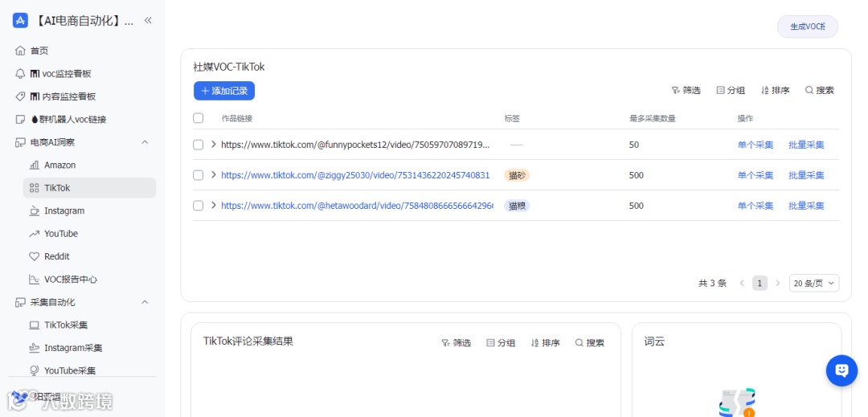Click the trend arrow icon beside YouTube
The height and width of the screenshot is (417, 868).
click(35, 233)
